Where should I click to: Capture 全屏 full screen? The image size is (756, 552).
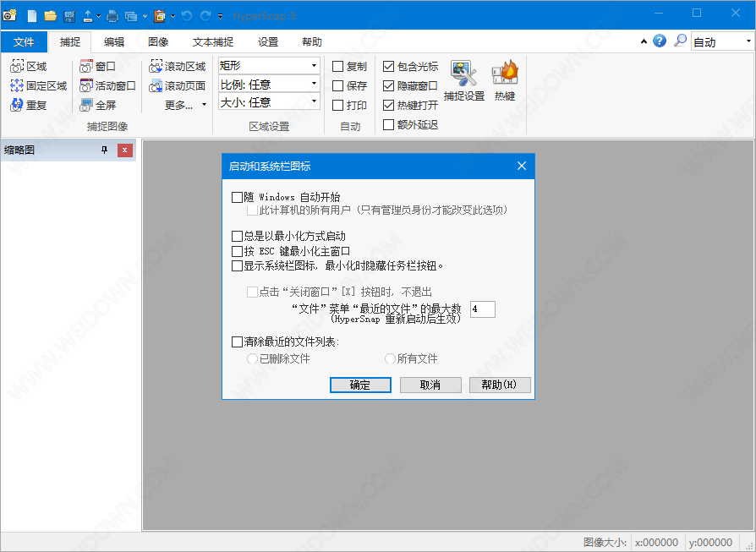tap(98, 105)
